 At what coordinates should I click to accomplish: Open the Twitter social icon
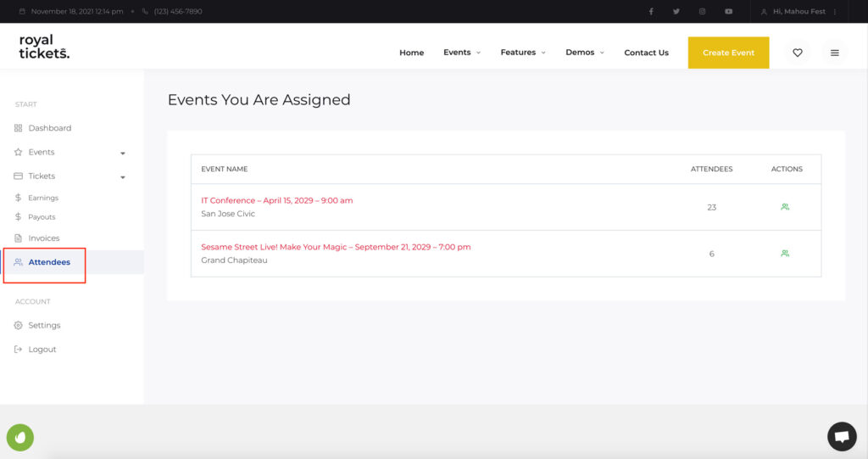click(676, 11)
